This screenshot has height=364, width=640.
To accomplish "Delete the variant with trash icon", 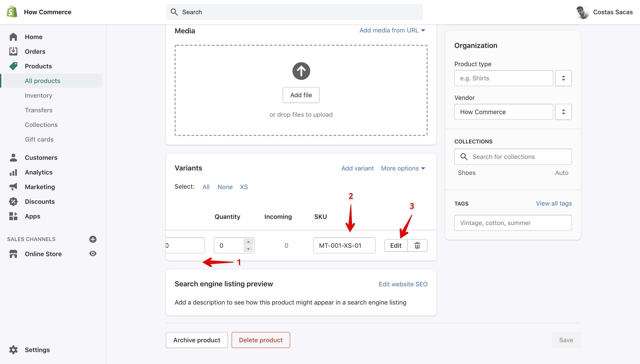I will 417,245.
